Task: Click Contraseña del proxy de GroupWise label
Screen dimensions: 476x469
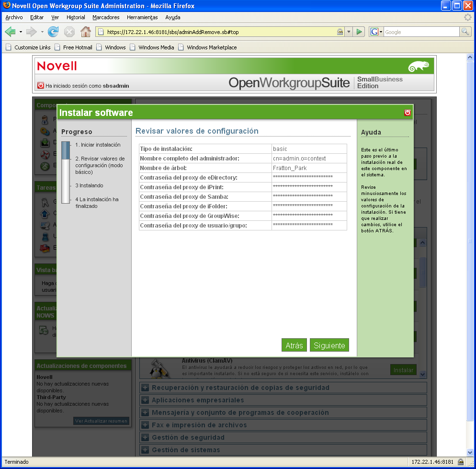Action: [x=190, y=216]
